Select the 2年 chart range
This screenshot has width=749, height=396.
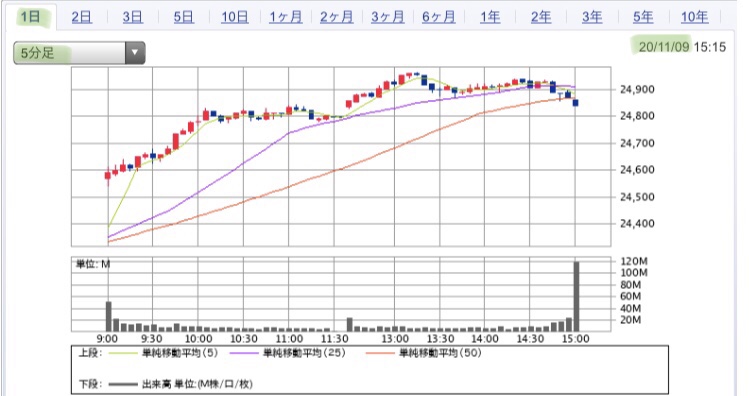click(541, 17)
